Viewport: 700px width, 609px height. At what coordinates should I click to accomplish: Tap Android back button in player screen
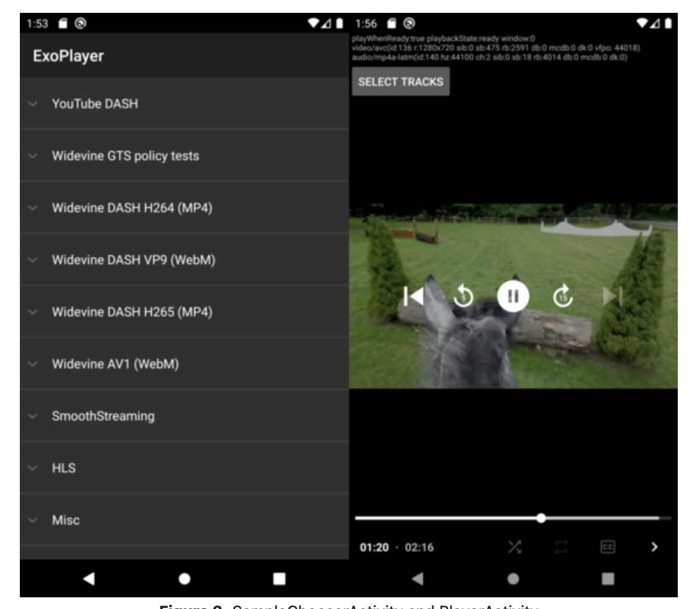(417, 579)
